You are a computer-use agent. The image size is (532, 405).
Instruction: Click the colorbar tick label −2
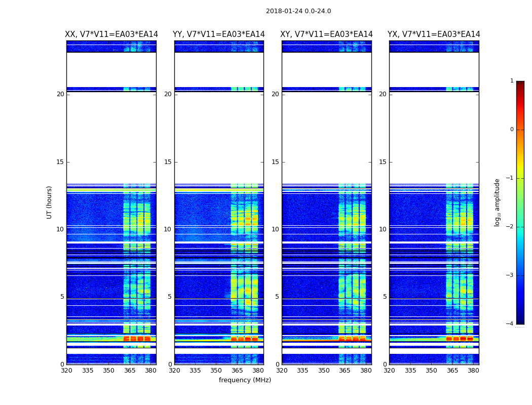(511, 227)
